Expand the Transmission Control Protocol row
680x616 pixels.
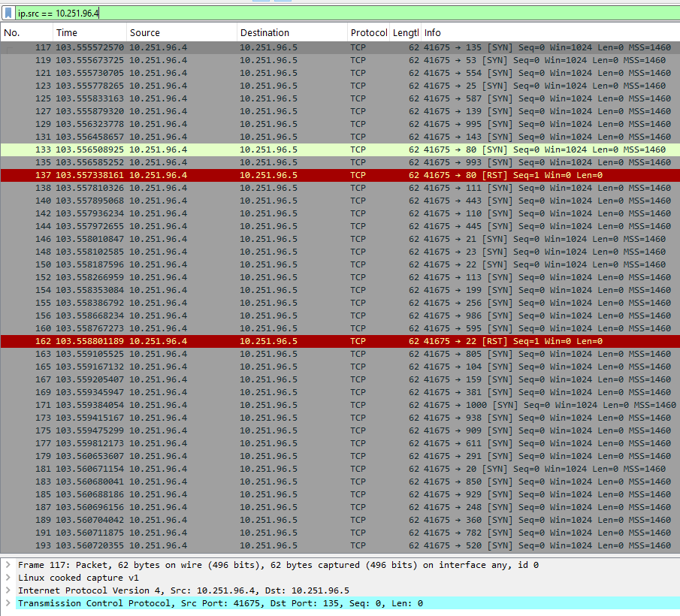[8, 603]
